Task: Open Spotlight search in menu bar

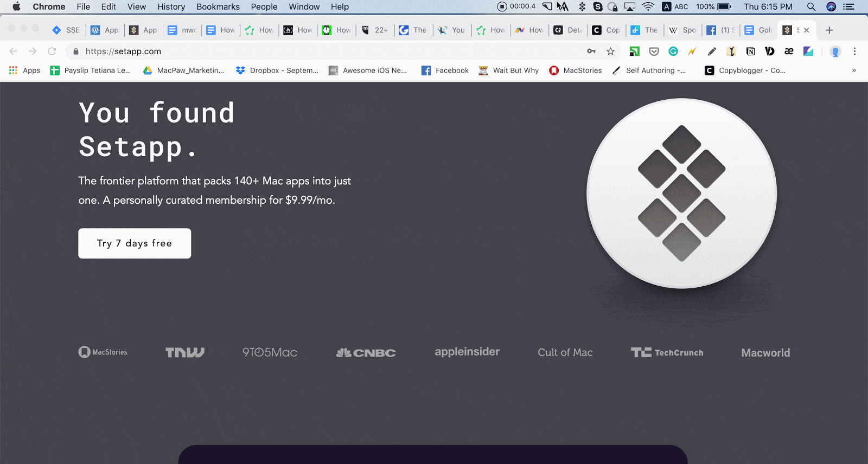Action: coord(811,7)
